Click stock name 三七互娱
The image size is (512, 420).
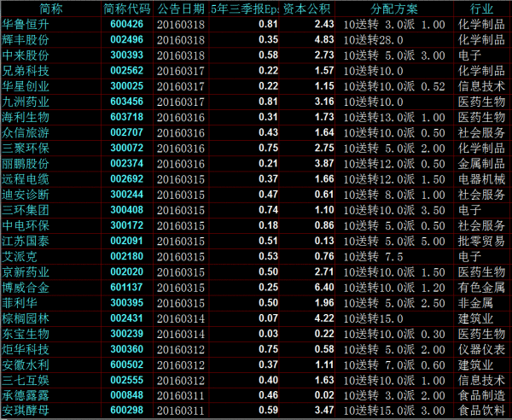[26, 380]
